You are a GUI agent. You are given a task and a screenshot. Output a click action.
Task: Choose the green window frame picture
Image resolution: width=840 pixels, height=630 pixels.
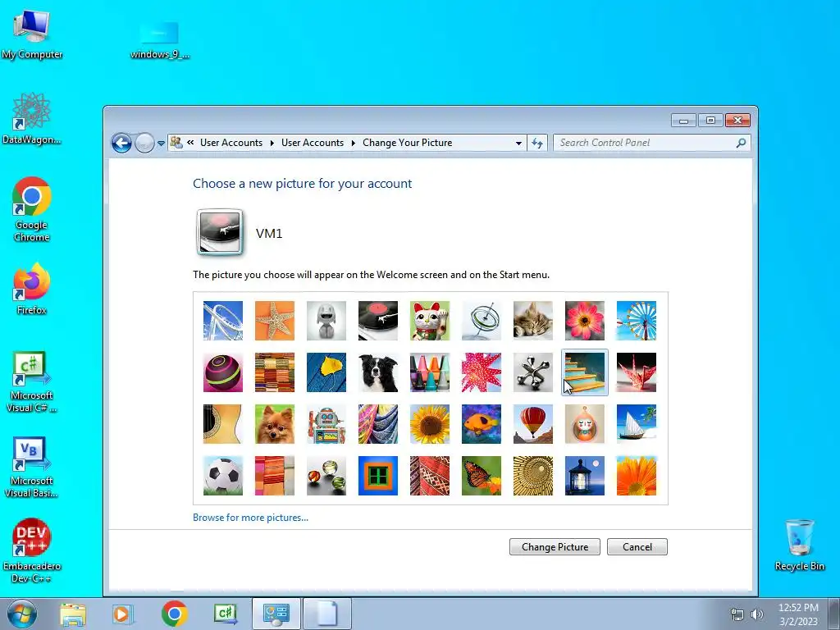click(x=378, y=476)
